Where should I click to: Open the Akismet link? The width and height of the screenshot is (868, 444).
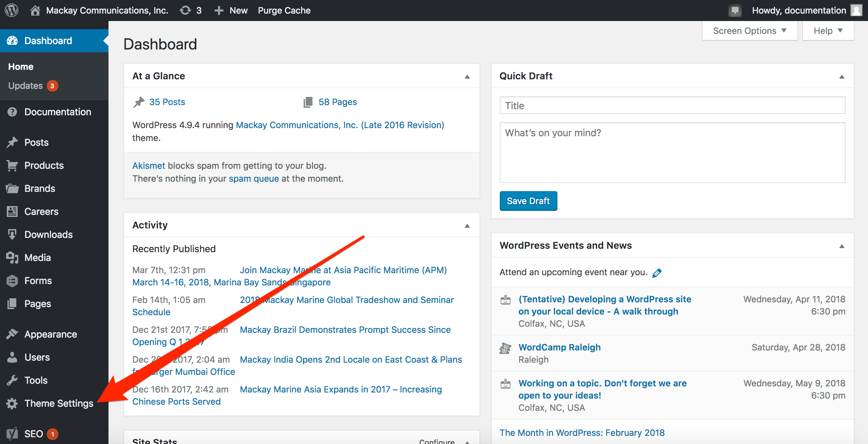(149, 166)
